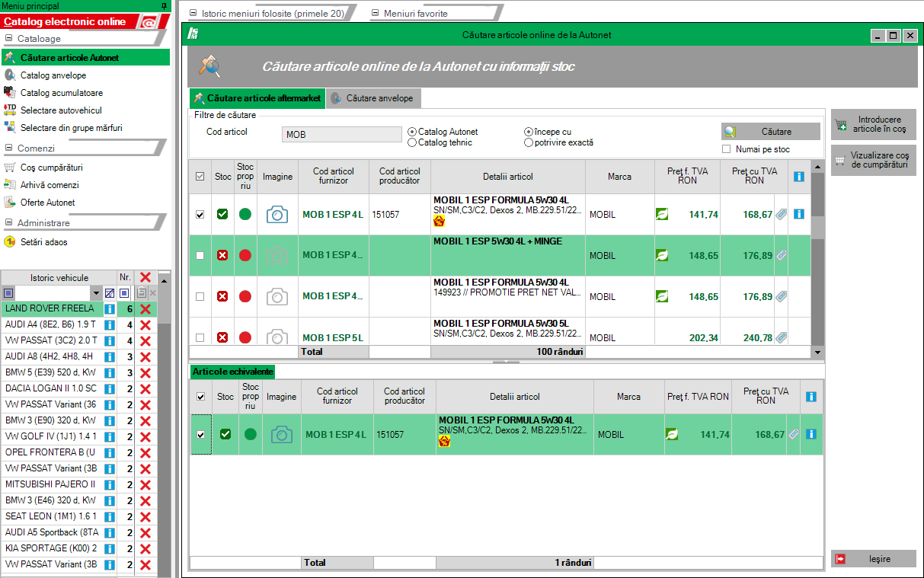Click info icon in search results table header
This screenshot has height=578, width=924.
click(798, 177)
